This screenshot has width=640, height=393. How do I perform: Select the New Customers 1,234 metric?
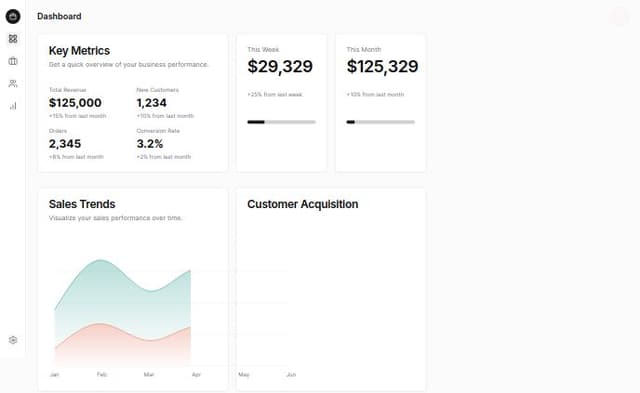(x=165, y=103)
